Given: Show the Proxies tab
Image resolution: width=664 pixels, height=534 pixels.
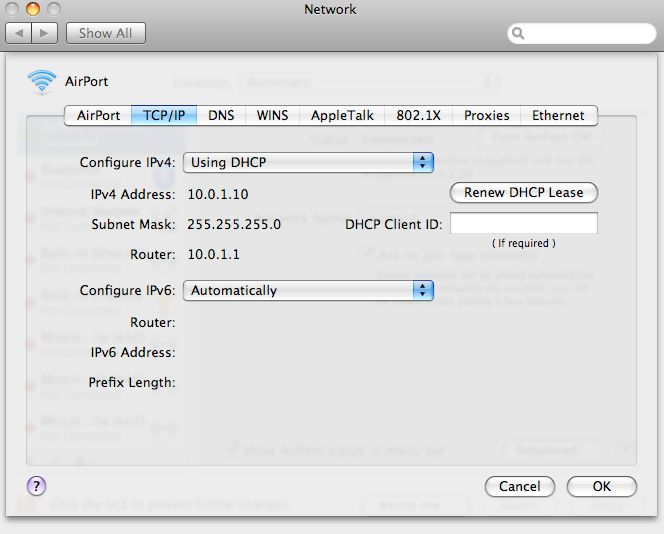Looking at the screenshot, I should click(x=486, y=115).
